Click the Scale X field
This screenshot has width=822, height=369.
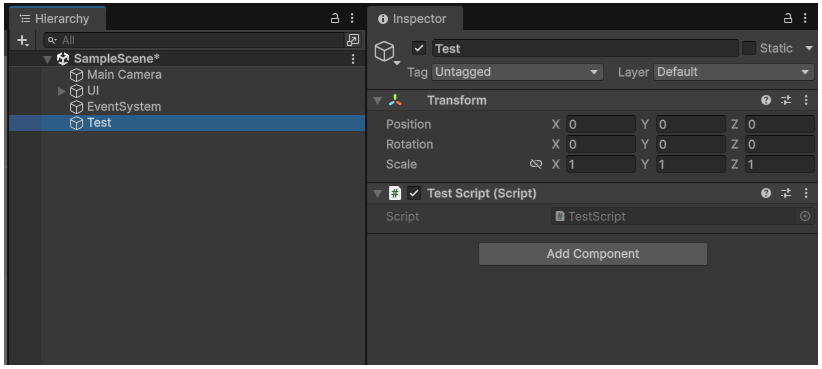point(601,164)
